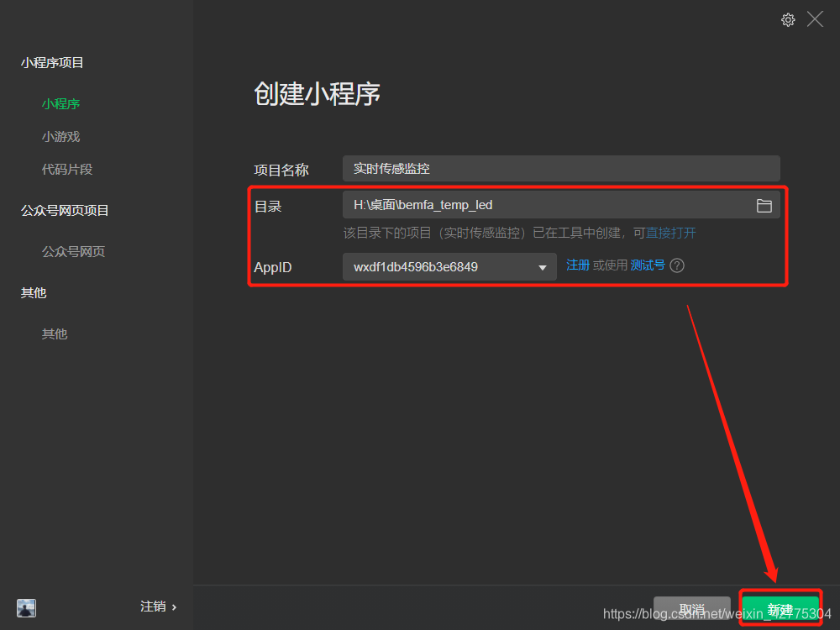Click the user avatar thumbnail
Screen dimensions: 840x630
pos(26,607)
